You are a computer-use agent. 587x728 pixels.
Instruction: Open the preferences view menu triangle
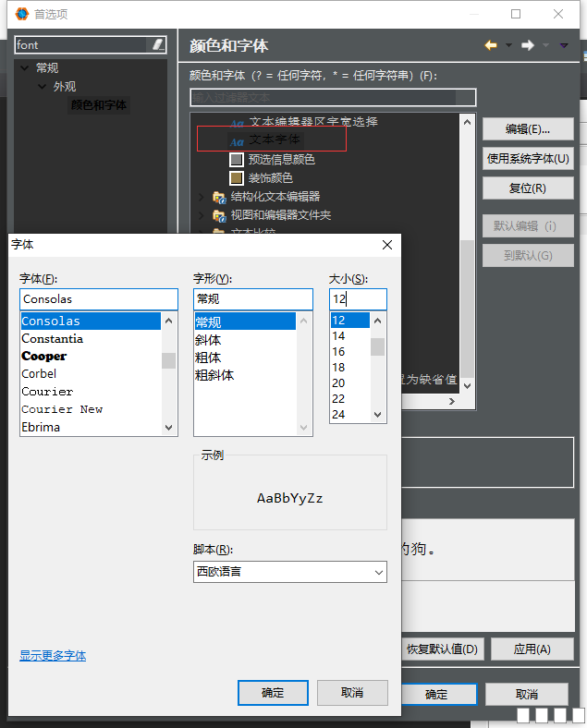pyautogui.click(x=564, y=45)
